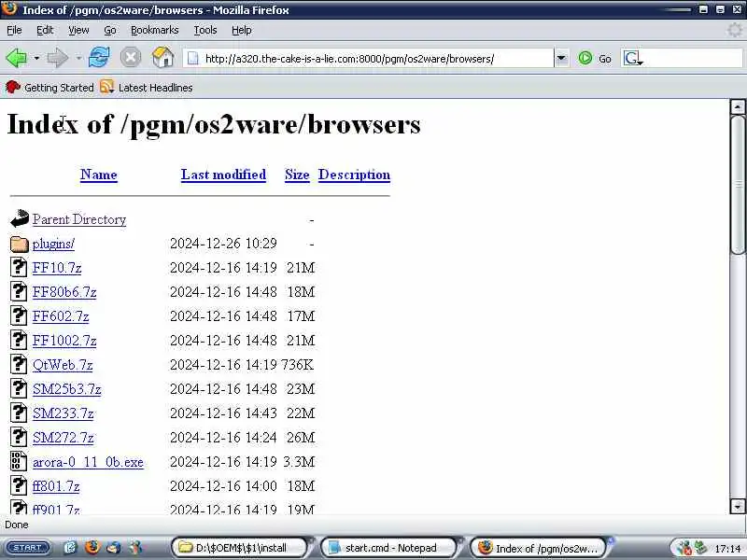Open the Tools menu
This screenshot has width=747, height=560.
(205, 30)
